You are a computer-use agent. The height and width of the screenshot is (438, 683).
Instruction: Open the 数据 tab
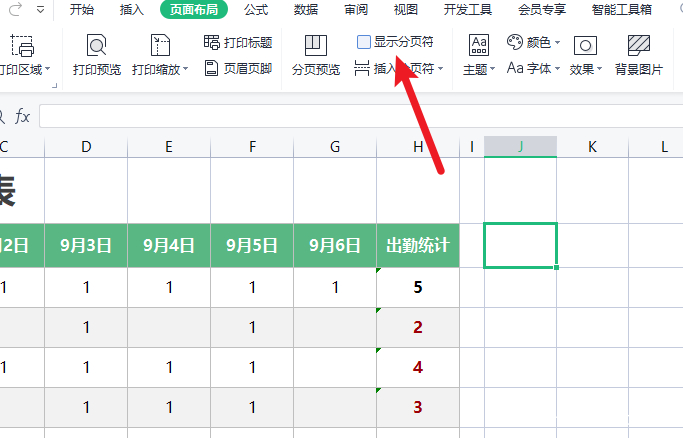point(306,9)
